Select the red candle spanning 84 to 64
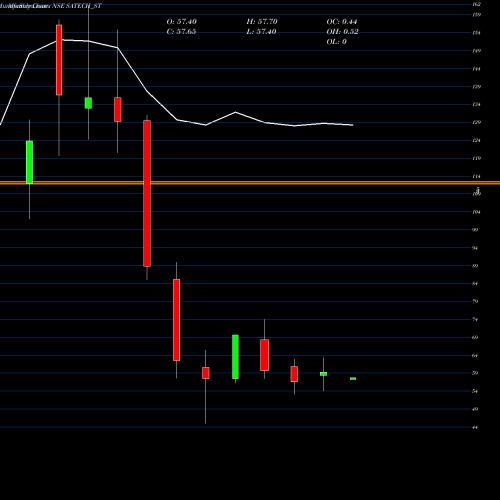The image size is (500, 500). pos(176,320)
